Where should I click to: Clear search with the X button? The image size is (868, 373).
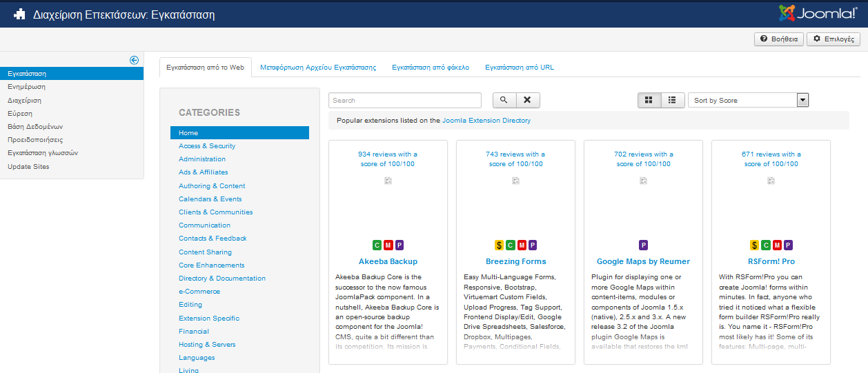(527, 100)
